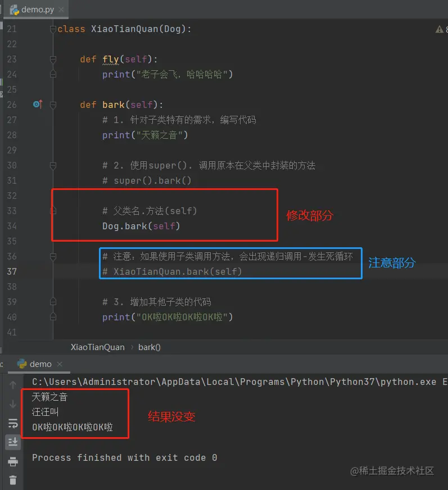
Task: Click the python.exe path in console output
Action: 234,382
